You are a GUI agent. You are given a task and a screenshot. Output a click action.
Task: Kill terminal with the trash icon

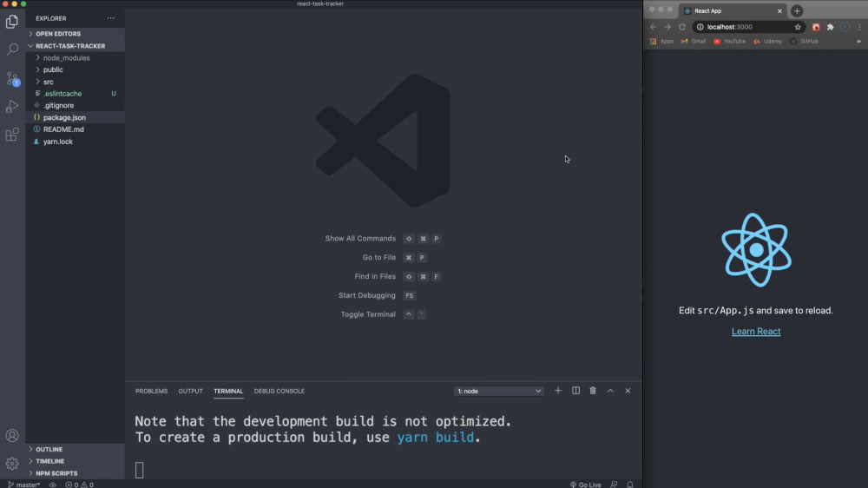coord(593,391)
